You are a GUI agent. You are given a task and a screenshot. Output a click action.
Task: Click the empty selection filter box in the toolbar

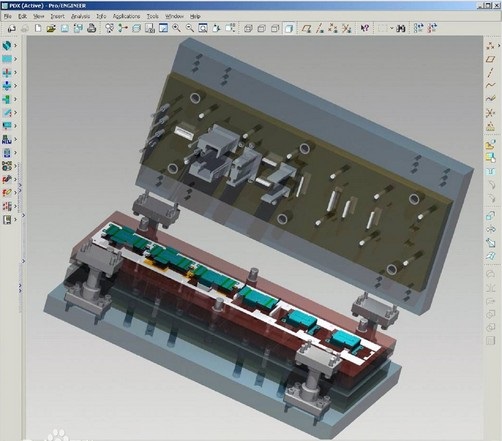383,29
